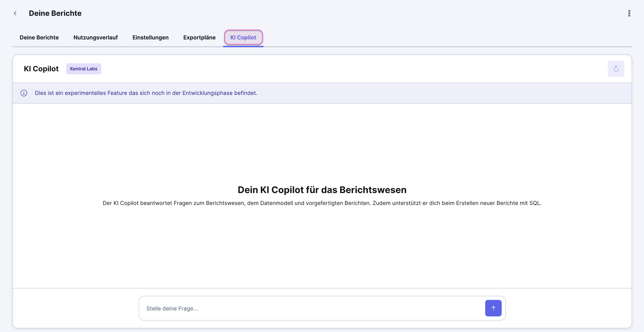
Task: Click the empty conversation area above the heading
Action: (x=322, y=142)
